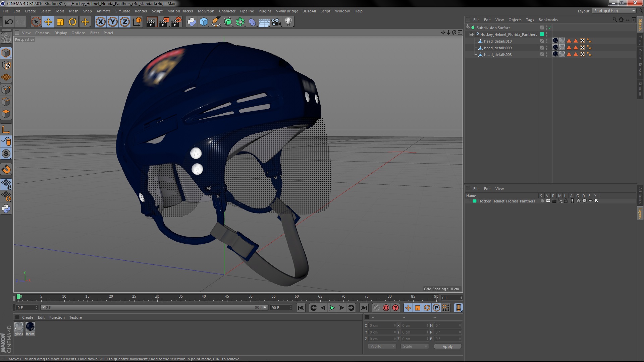The width and height of the screenshot is (644, 362).
Task: Activate the Move tool
Action: (x=48, y=22)
